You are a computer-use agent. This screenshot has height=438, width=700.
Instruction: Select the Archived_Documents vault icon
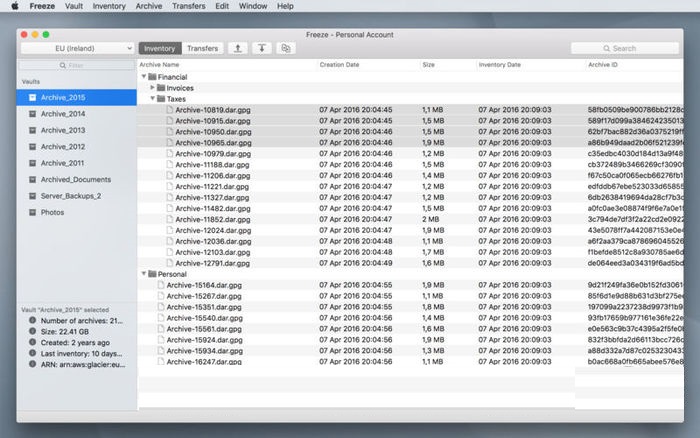click(x=32, y=179)
